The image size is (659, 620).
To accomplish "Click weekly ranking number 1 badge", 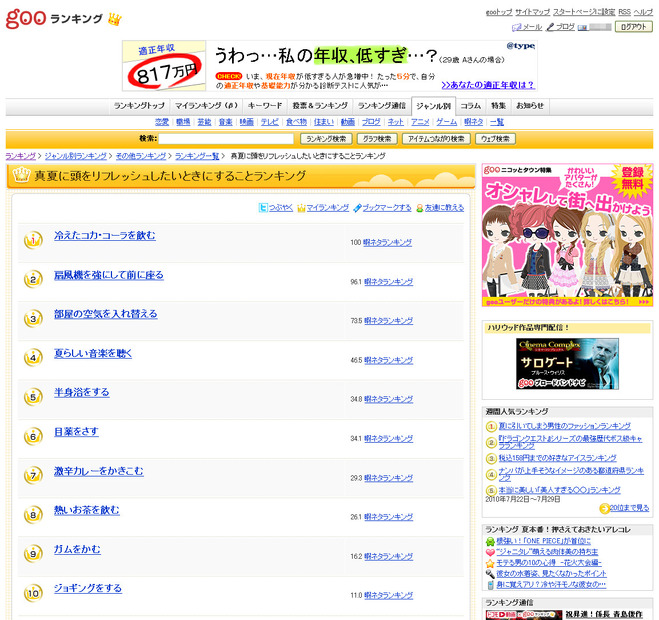I will pos(491,427).
